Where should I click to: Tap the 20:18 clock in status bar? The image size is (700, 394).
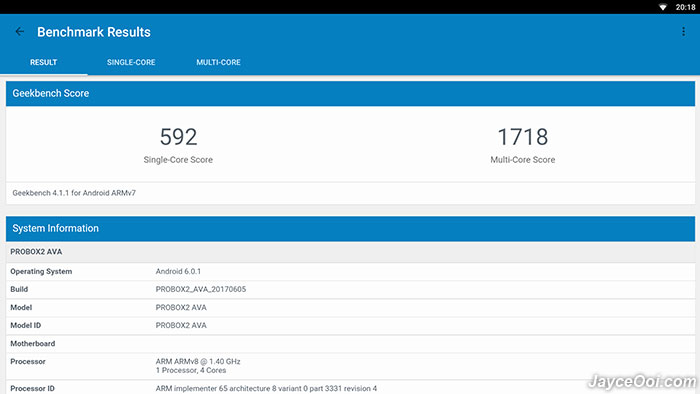tap(685, 7)
